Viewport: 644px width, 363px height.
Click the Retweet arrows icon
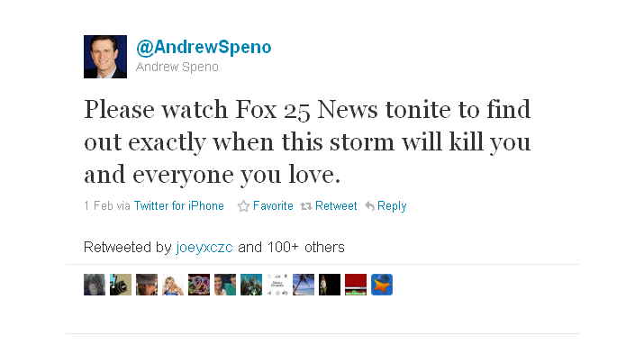pos(306,206)
